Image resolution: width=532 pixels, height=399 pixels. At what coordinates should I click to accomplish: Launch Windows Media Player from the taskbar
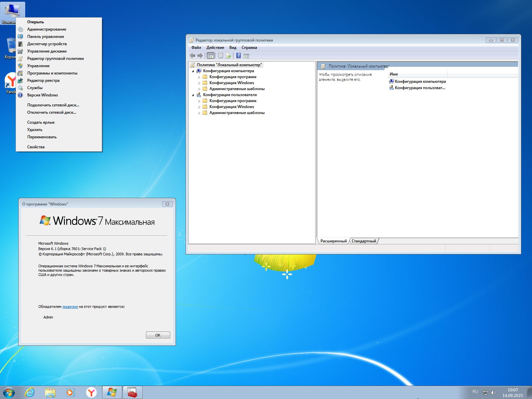(70, 393)
